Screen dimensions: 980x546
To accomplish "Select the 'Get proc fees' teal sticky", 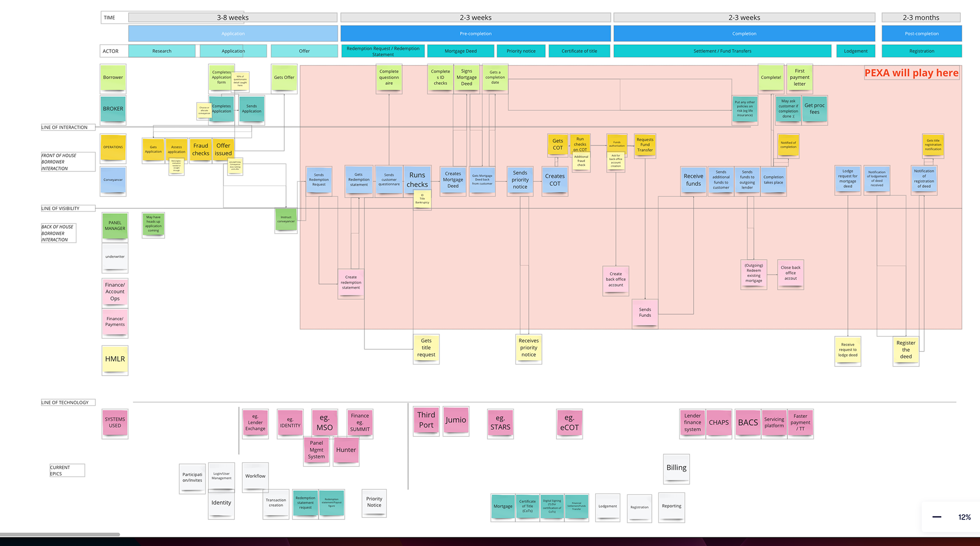I will [x=815, y=109].
